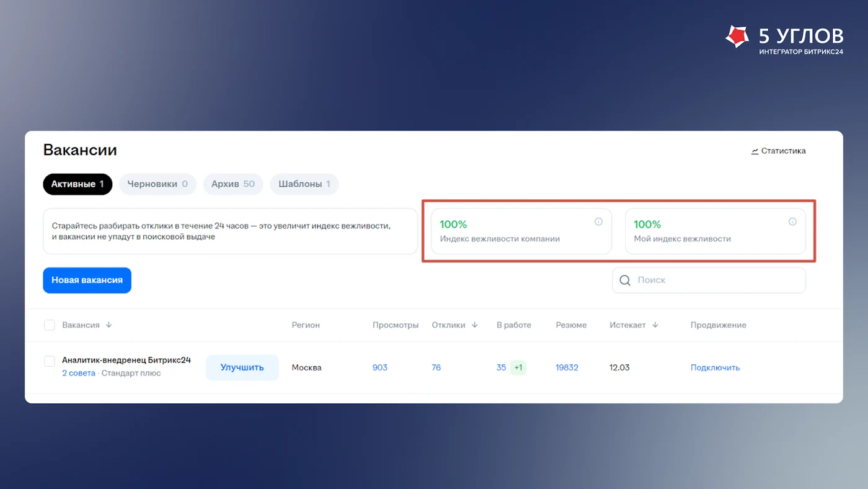The width and height of the screenshot is (868, 489).
Task: Click the 12.03 expiry date
Action: (619, 368)
